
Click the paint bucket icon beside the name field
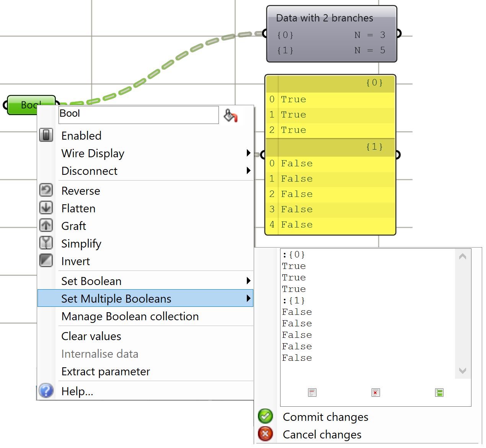point(230,115)
